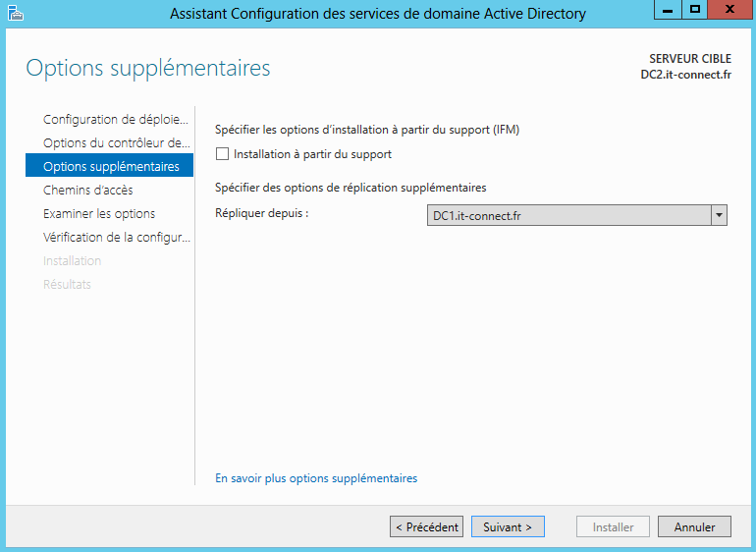This screenshot has width=756, height=552.
Task: Select the Options supplémentaires step
Action: click(x=111, y=167)
